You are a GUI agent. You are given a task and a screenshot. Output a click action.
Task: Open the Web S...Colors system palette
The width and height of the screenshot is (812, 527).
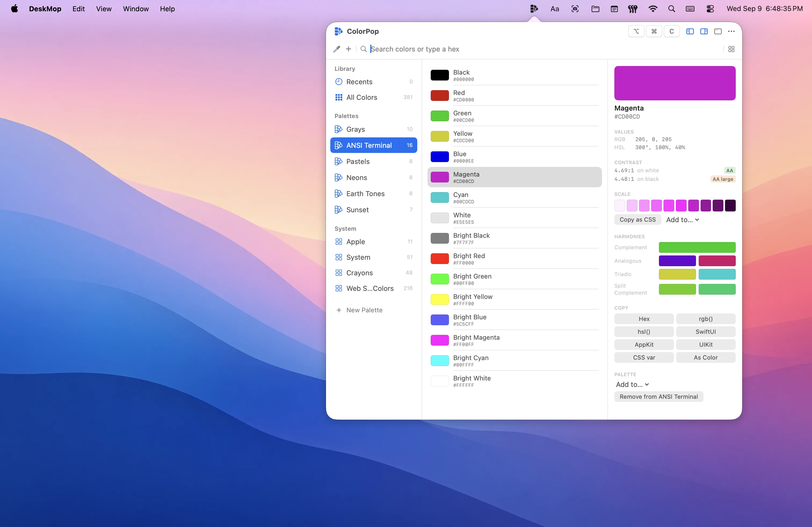click(374, 288)
